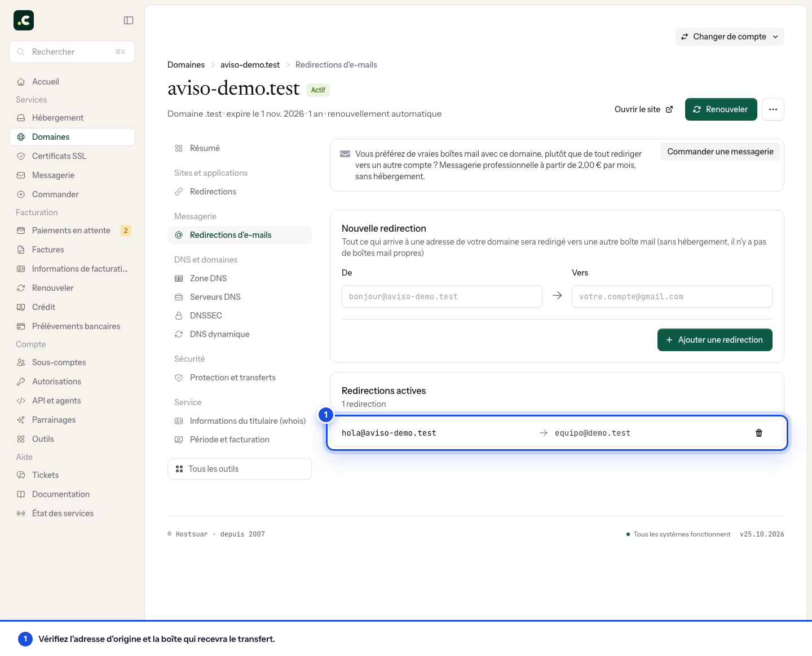The height and width of the screenshot is (656, 812).
Task: Click the Hostsuar logo icon
Action: (24, 20)
